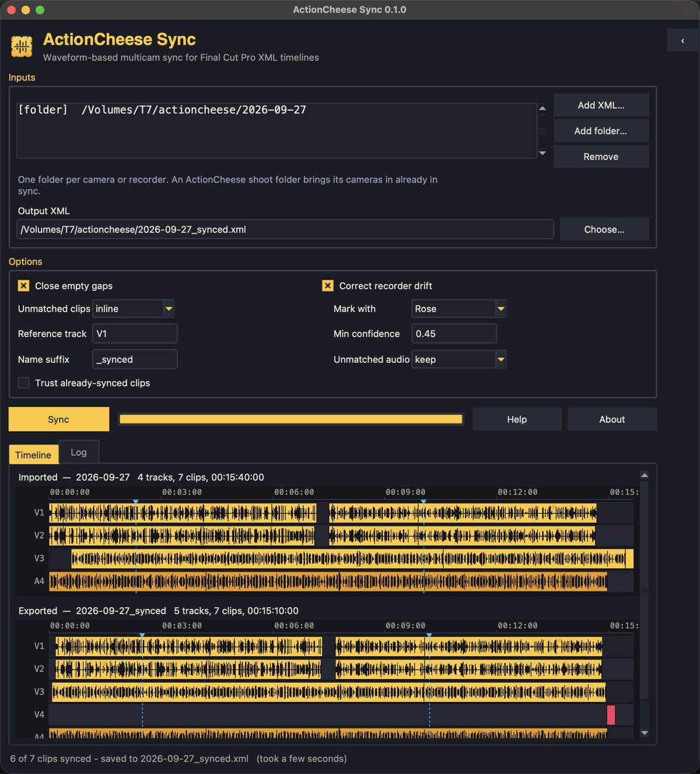Click the sync progress bar
Image resolution: width=700 pixels, height=774 pixels.
click(x=291, y=419)
